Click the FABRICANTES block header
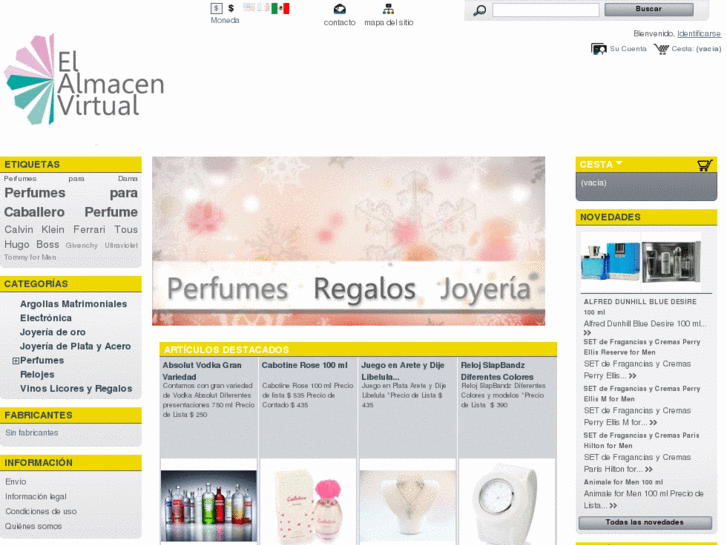The height and width of the screenshot is (545, 727). (71, 415)
